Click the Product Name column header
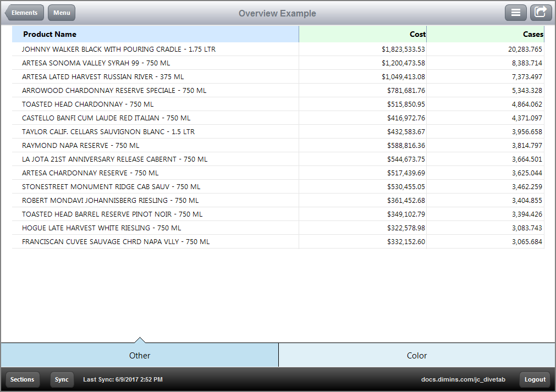556x392 pixels. (49, 34)
